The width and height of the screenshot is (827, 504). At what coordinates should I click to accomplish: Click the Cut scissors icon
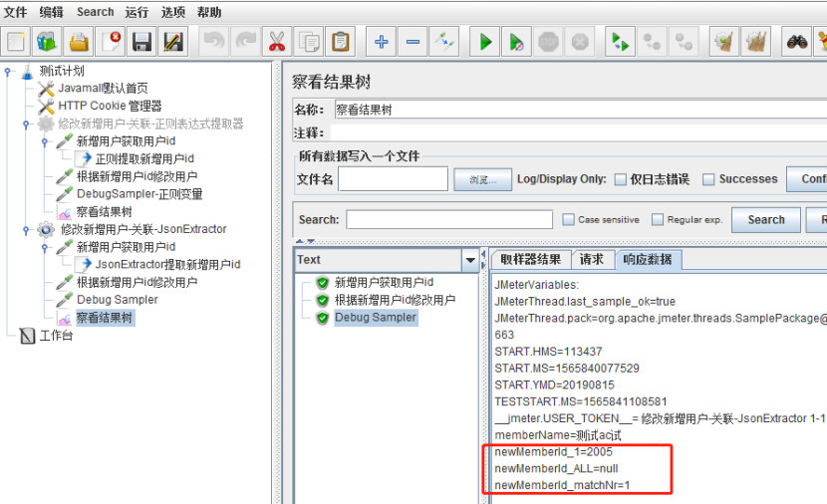[x=277, y=41]
